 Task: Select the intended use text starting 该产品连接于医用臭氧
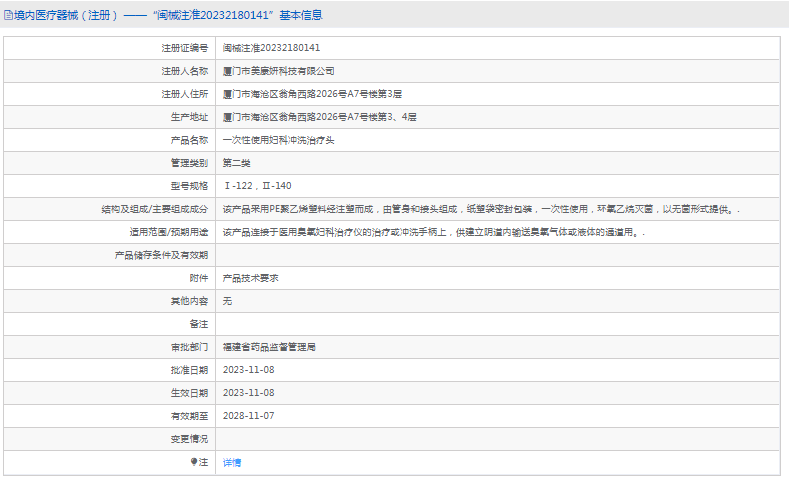point(434,232)
